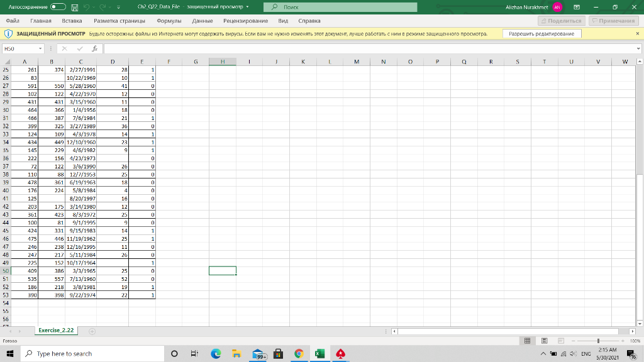The height and width of the screenshot is (362, 644).
Task: Toggle Автосохранение (AutoSave) off
Action: click(58, 7)
